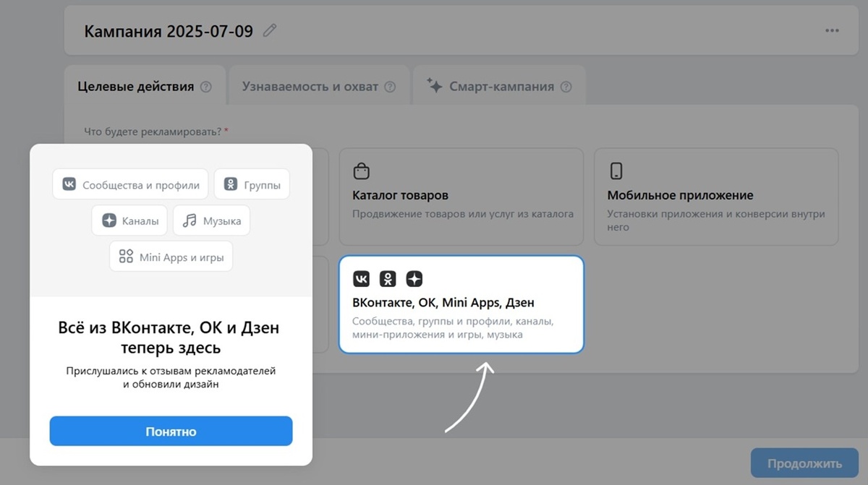Click the Дзен star logo in highlighted card
868x485 pixels.
(x=414, y=279)
